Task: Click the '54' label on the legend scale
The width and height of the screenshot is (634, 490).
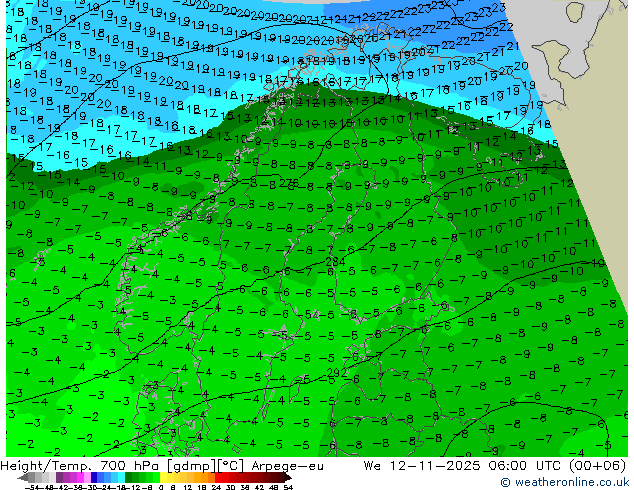Action: point(288,487)
